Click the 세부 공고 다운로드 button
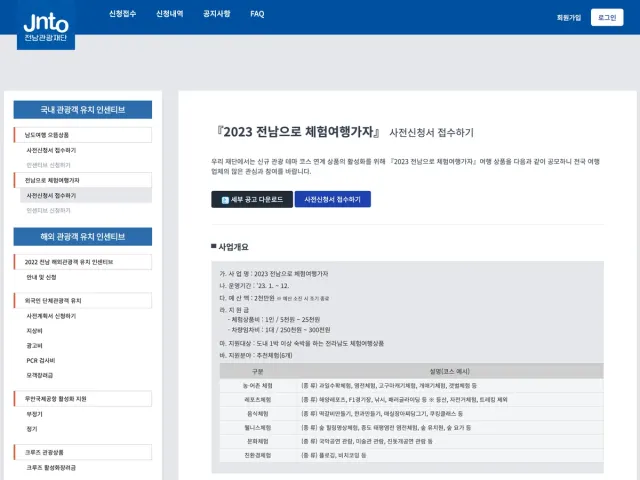640x480 pixels. (252, 199)
